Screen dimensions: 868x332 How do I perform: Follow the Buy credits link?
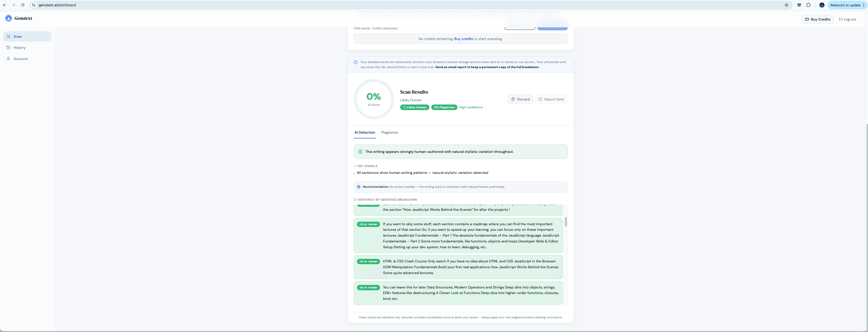point(463,38)
